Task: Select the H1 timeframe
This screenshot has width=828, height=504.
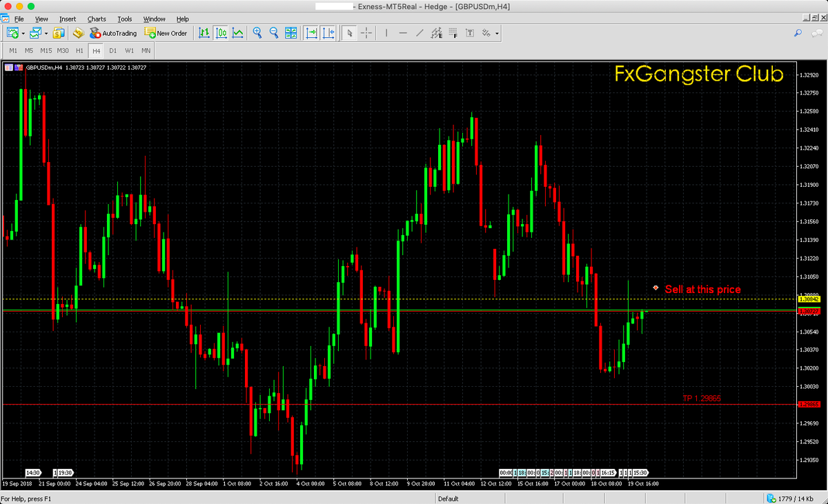Action: [x=79, y=50]
